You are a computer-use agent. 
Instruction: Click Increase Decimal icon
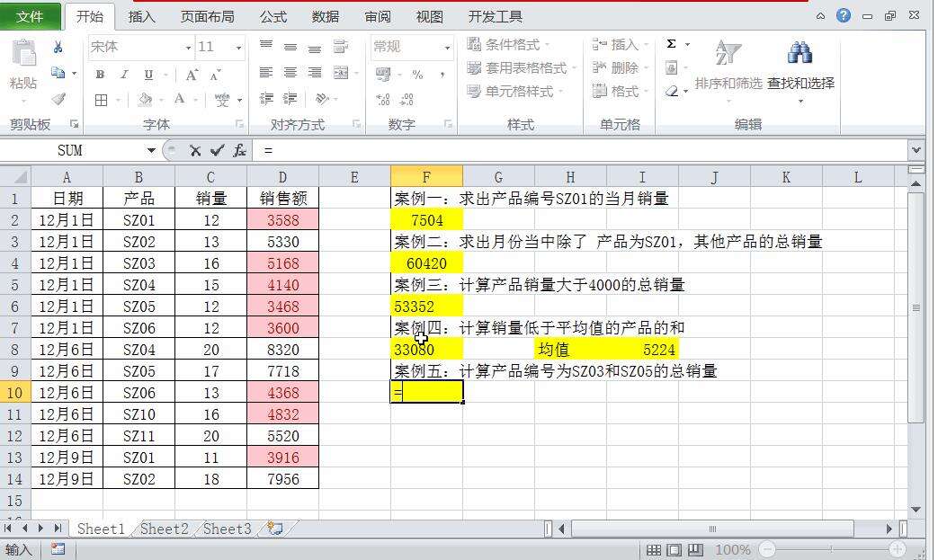click(x=383, y=99)
